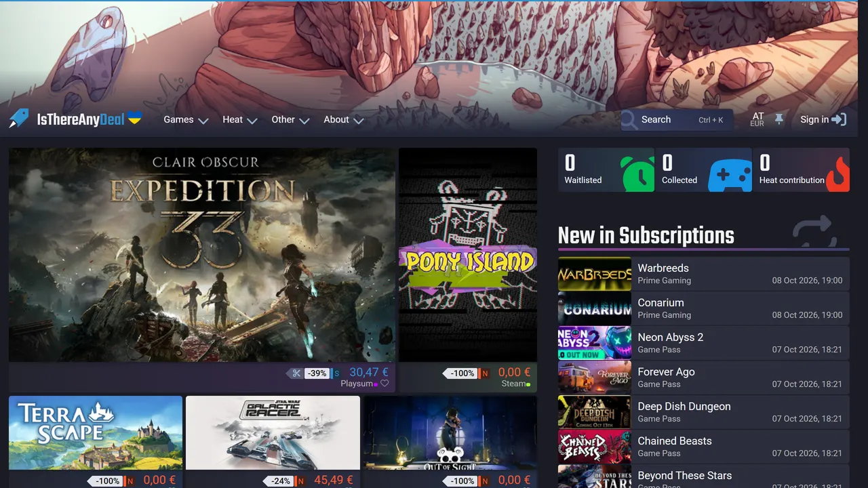This screenshot has width=868, height=488.
Task: Open the Forever Ago row
Action: tap(704, 378)
